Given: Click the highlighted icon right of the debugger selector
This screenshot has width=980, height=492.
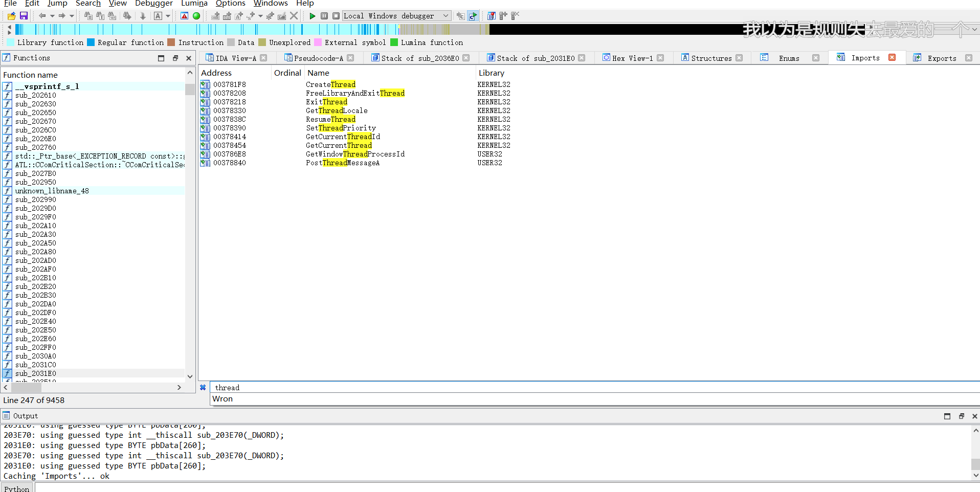Looking at the screenshot, I should pos(473,16).
